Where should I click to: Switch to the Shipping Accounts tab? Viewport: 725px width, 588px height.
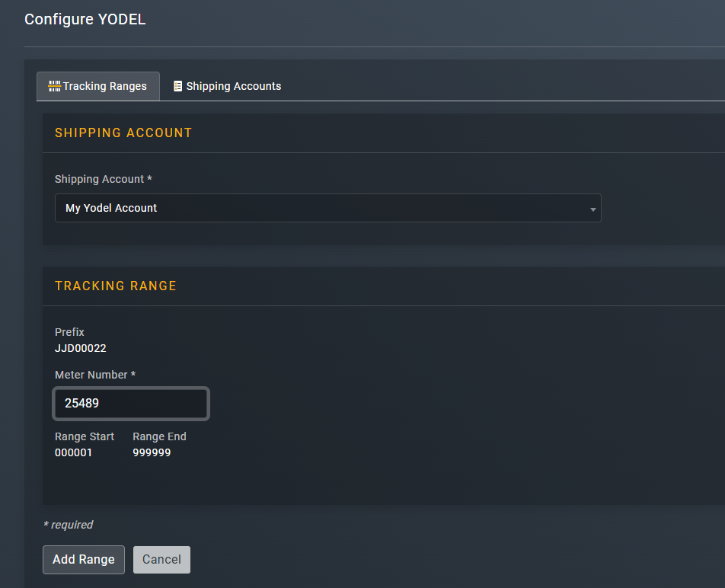point(227,86)
